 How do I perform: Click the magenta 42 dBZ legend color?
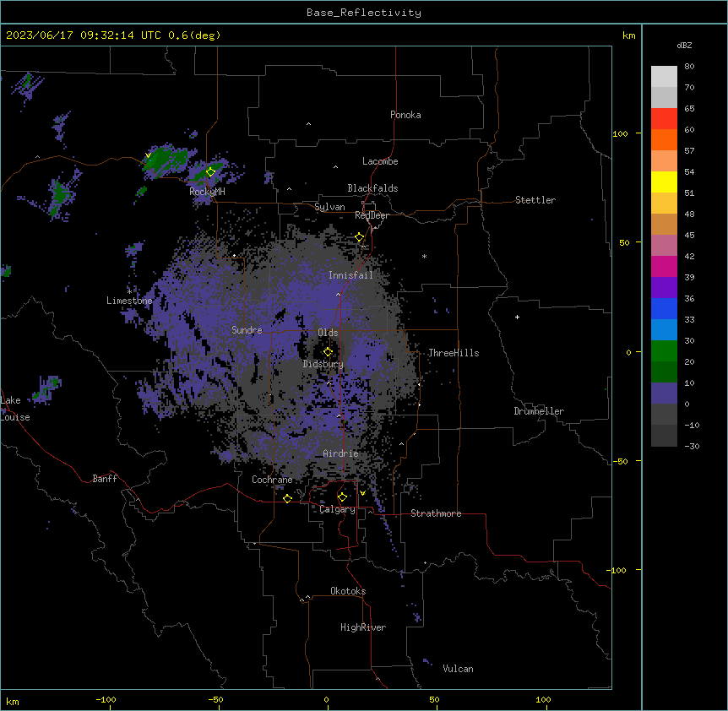point(664,266)
